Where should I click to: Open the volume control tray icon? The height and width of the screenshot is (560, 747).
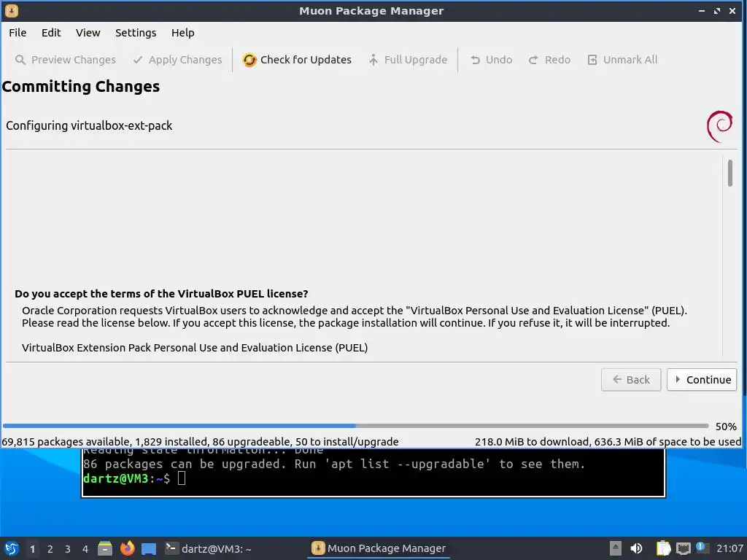pos(636,548)
